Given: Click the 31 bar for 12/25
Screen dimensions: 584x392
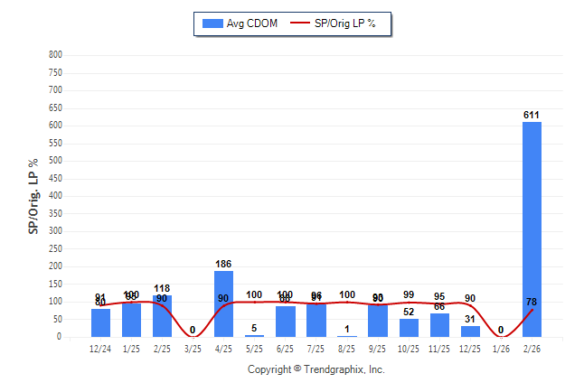Looking at the screenshot, I should (470, 331).
